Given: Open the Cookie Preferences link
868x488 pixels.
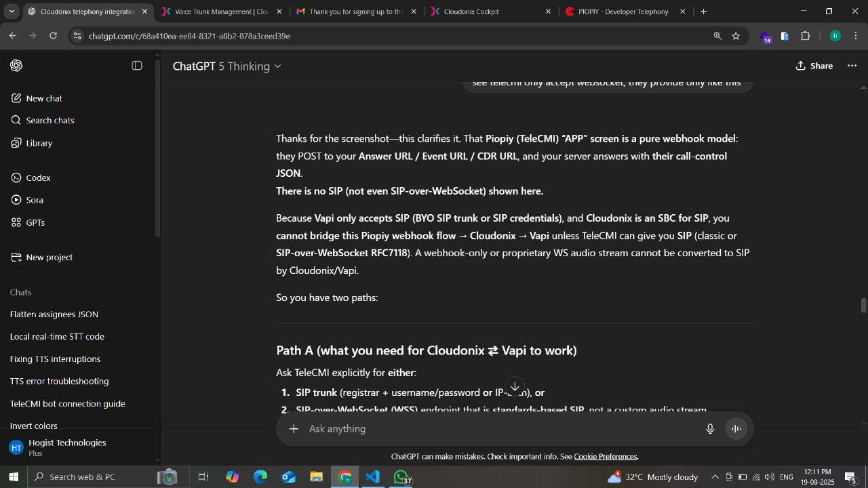Looking at the screenshot, I should 606,457.
